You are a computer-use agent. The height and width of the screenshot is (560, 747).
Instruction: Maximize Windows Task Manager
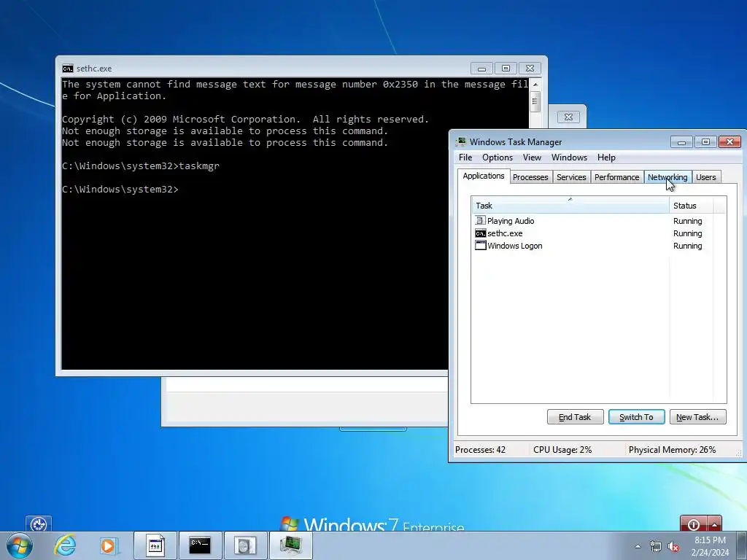pyautogui.click(x=705, y=142)
